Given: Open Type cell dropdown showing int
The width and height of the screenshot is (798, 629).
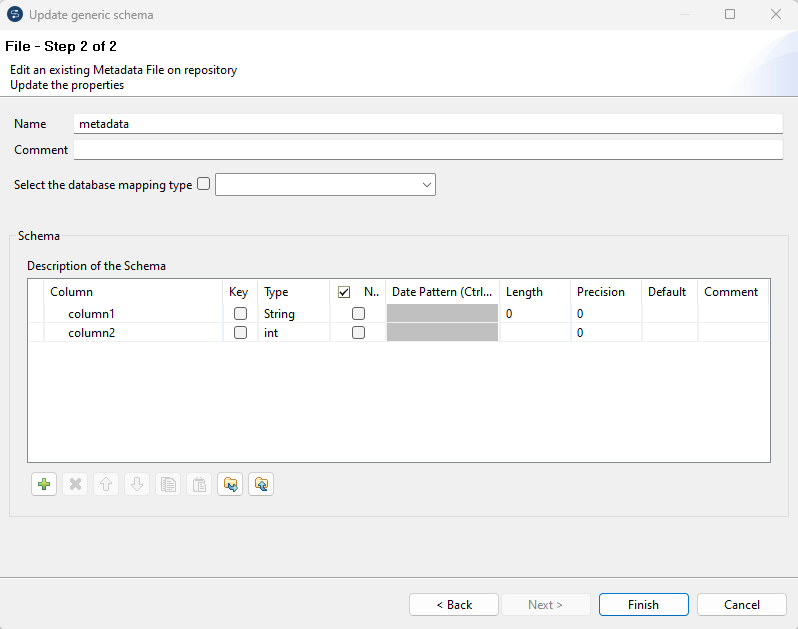Looking at the screenshot, I should 292,333.
